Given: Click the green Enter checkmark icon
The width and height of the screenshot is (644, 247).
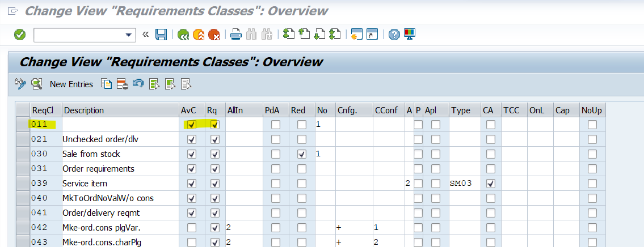Looking at the screenshot, I should pos(19,35).
